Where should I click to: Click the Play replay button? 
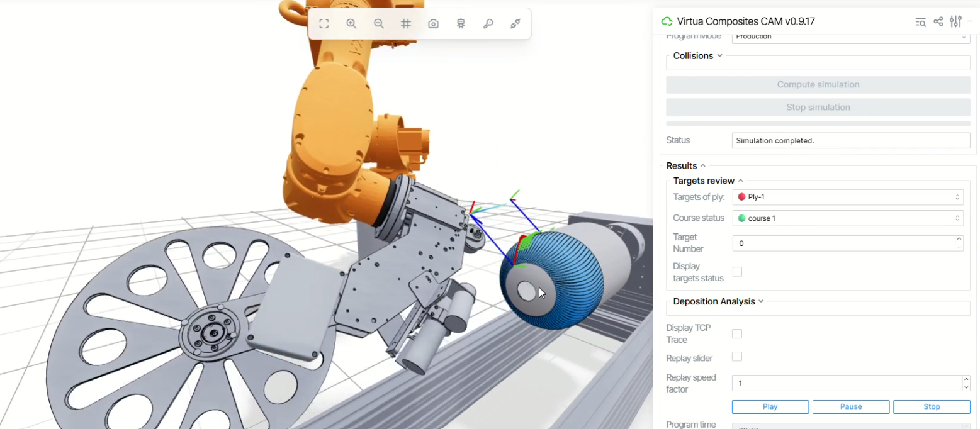click(x=770, y=407)
